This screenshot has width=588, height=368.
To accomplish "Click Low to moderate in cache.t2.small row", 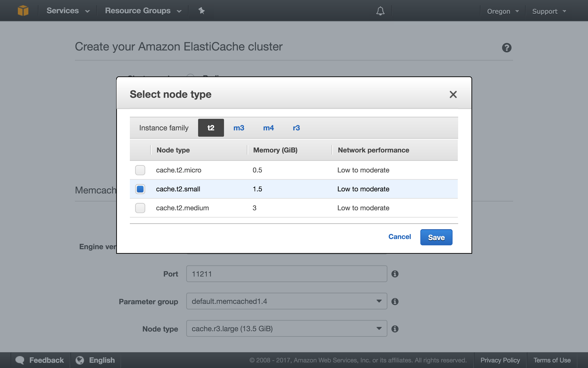I will coord(363,189).
